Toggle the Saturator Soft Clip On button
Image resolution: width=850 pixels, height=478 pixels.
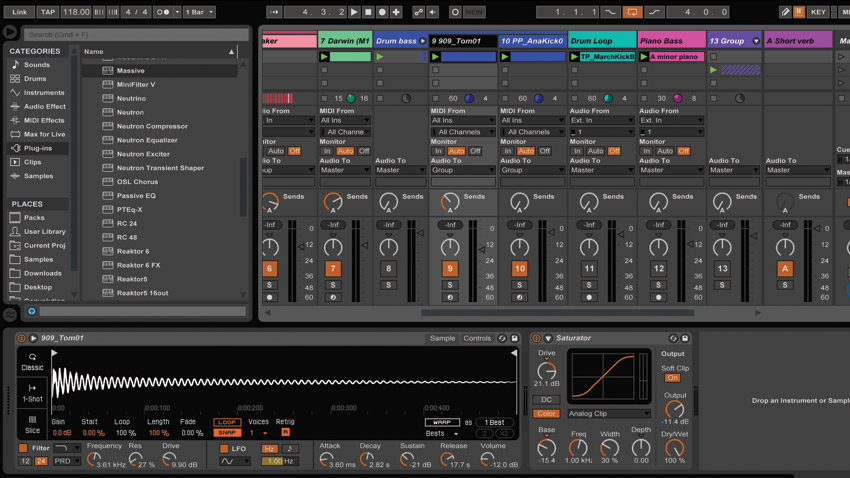tap(672, 378)
